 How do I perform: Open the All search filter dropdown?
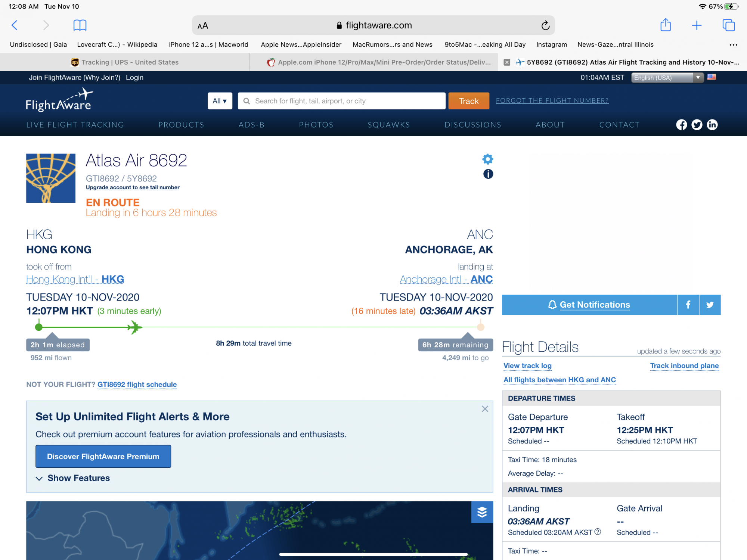pos(220,101)
